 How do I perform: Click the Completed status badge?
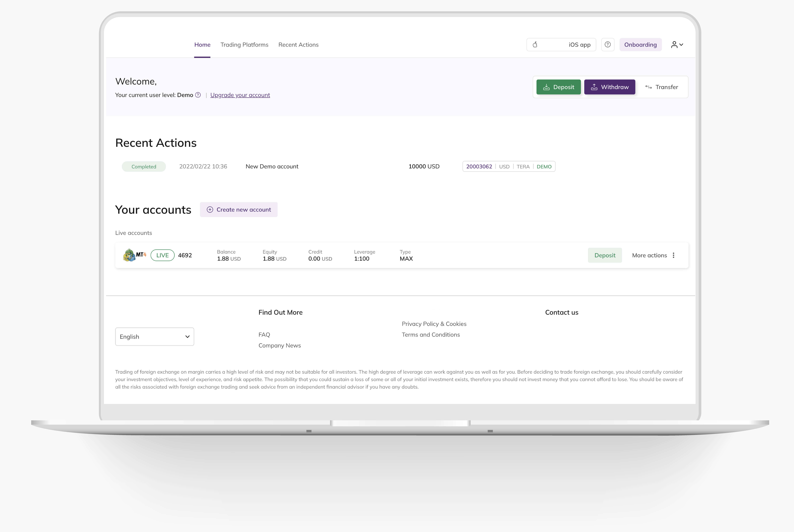click(144, 167)
